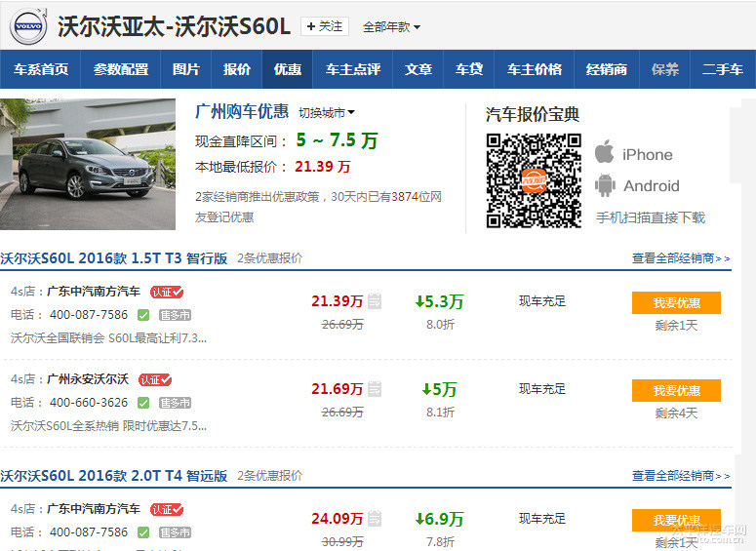Open the 车贷 tab
This screenshot has height=551, width=756.
coord(468,69)
